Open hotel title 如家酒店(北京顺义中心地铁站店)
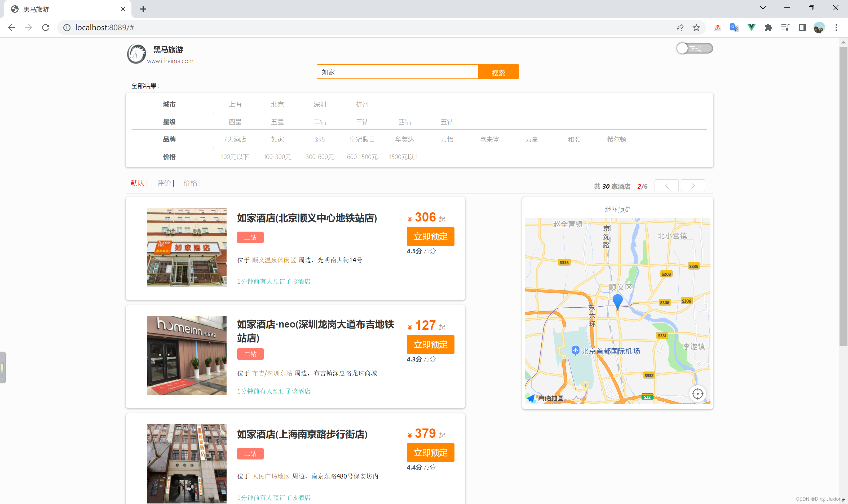The image size is (848, 504). click(307, 218)
